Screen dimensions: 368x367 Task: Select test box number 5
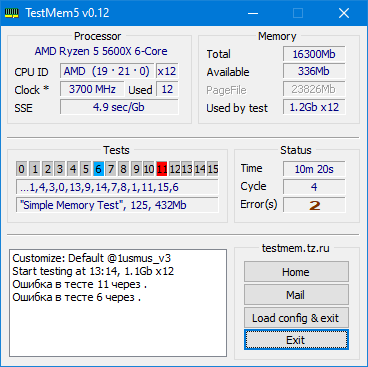(x=86, y=169)
